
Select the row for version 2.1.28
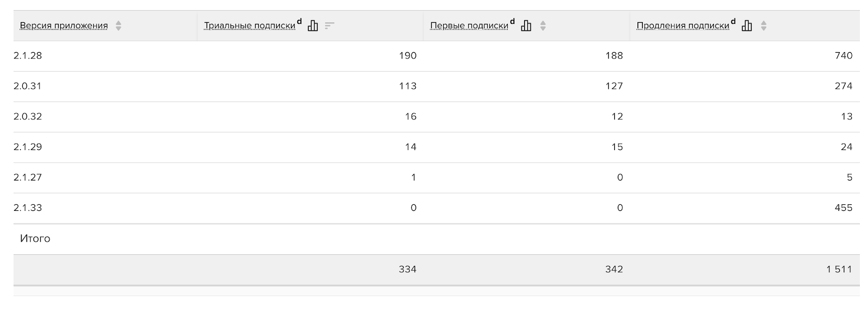pyautogui.click(x=437, y=56)
